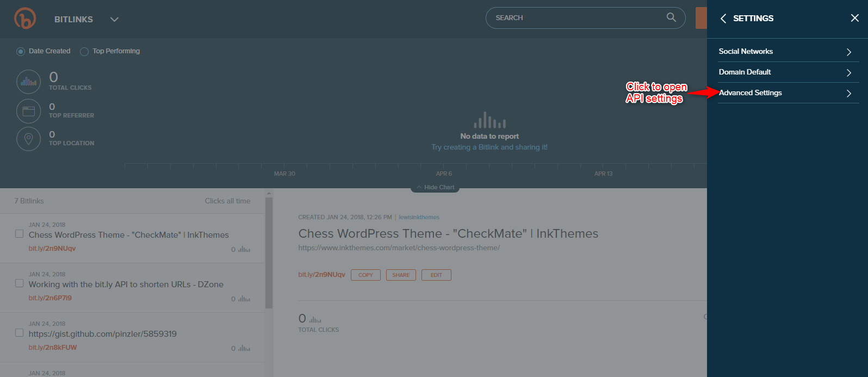Click clicks chart icon on Chess row
868x377 pixels.
tap(244, 250)
